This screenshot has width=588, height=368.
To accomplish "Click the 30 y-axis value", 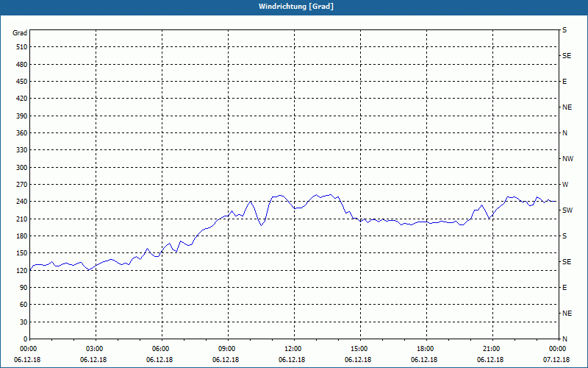I will pos(24,322).
